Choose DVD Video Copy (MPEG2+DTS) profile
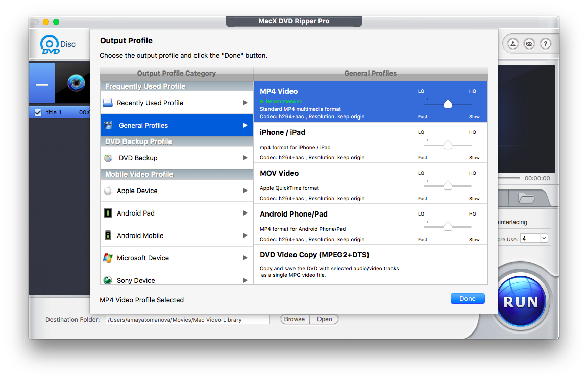 coord(371,265)
